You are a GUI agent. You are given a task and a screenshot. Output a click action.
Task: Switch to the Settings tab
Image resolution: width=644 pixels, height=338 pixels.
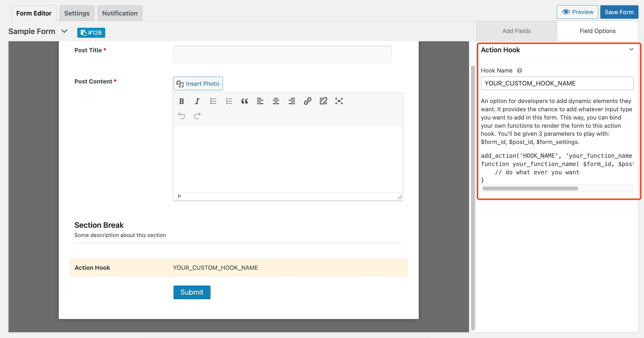coord(77,13)
